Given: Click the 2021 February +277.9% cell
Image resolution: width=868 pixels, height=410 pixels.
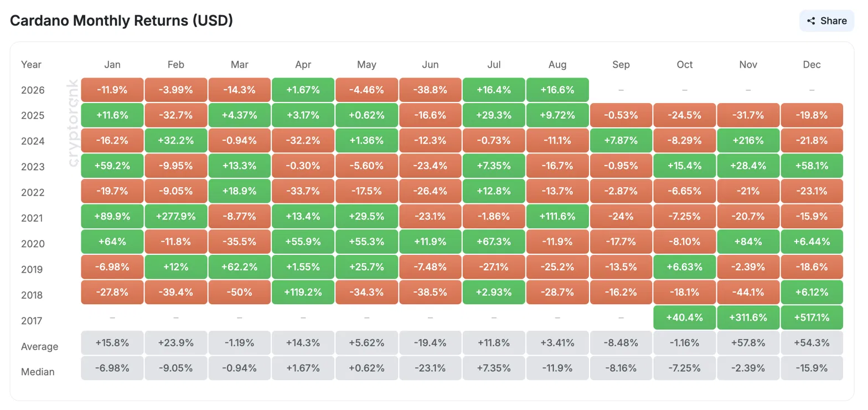Looking at the screenshot, I should coord(175,216).
